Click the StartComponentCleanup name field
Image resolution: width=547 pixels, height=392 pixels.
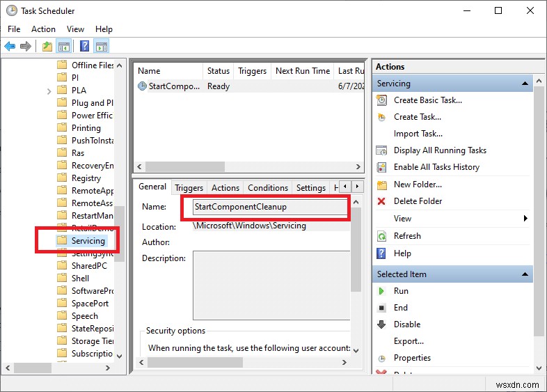tap(271, 207)
